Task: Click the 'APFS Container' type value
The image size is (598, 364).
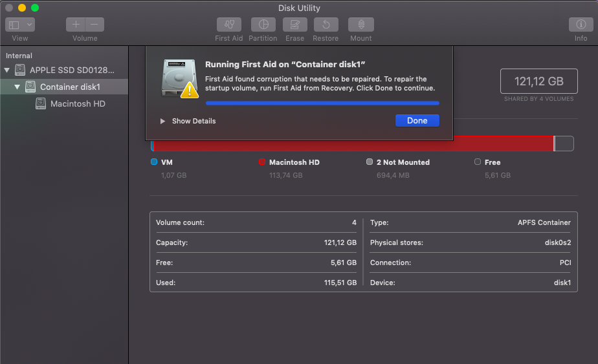Action: point(544,222)
